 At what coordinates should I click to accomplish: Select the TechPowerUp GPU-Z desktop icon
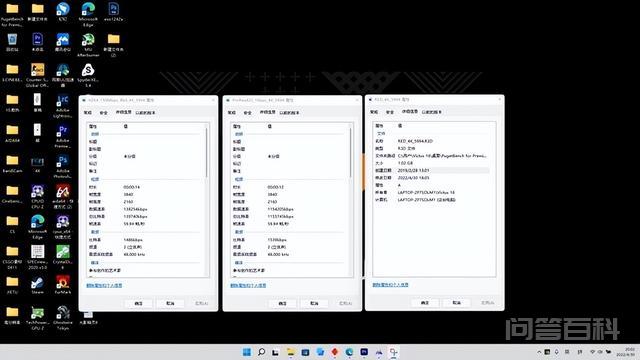click(x=38, y=318)
